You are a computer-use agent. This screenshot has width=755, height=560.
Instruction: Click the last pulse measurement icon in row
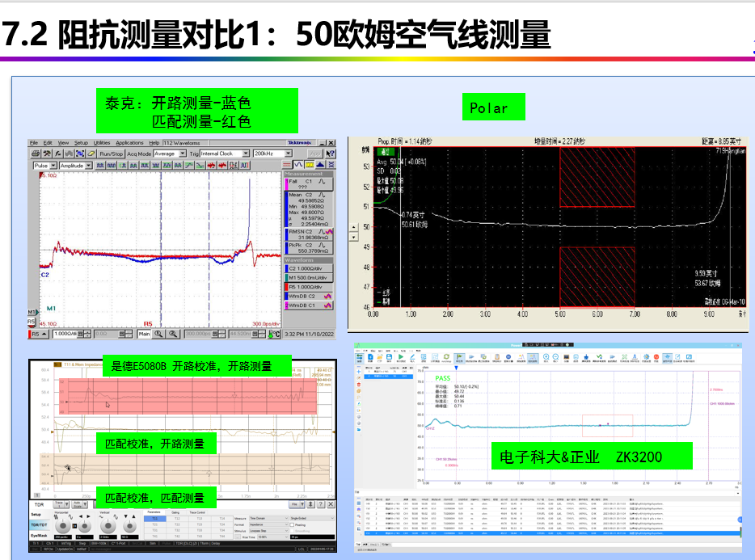coord(245,165)
